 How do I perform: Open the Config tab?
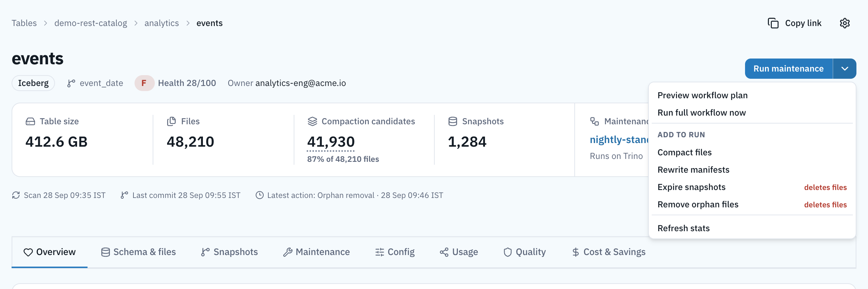[395, 252]
